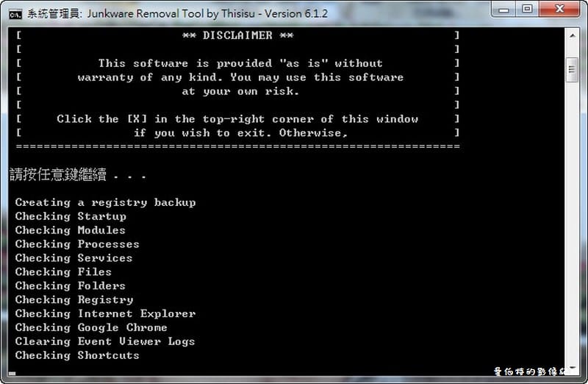Click 'Checking Folders' line

click(x=70, y=286)
